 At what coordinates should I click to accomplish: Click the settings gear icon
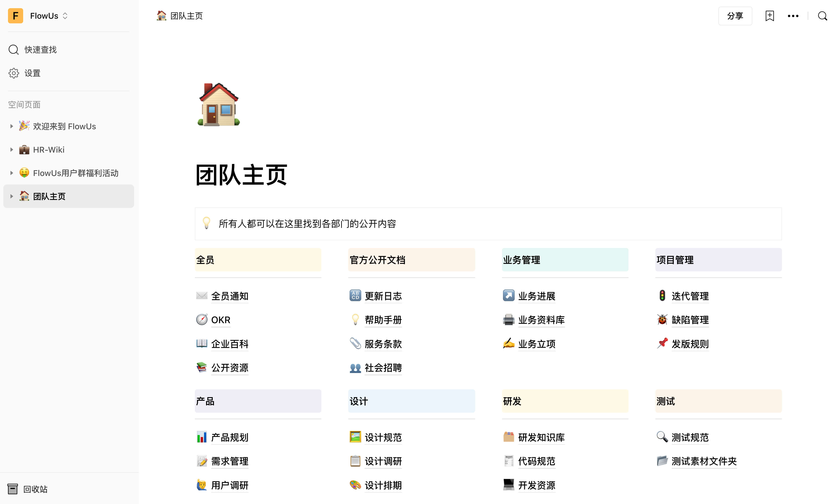click(x=14, y=73)
